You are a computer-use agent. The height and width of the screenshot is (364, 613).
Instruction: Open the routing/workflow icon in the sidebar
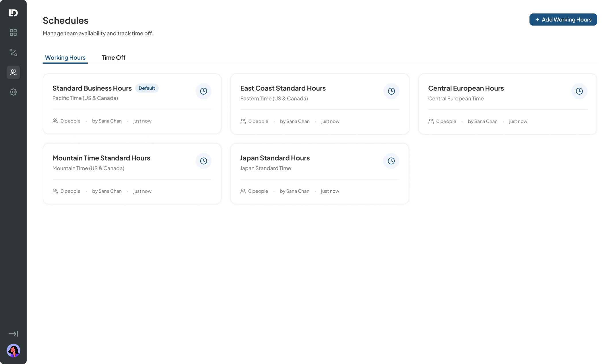(x=13, y=52)
